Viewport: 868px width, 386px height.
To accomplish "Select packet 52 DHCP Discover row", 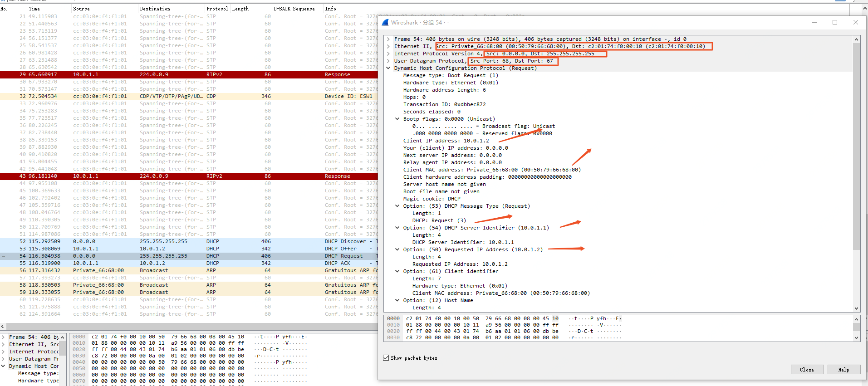I will [189, 241].
